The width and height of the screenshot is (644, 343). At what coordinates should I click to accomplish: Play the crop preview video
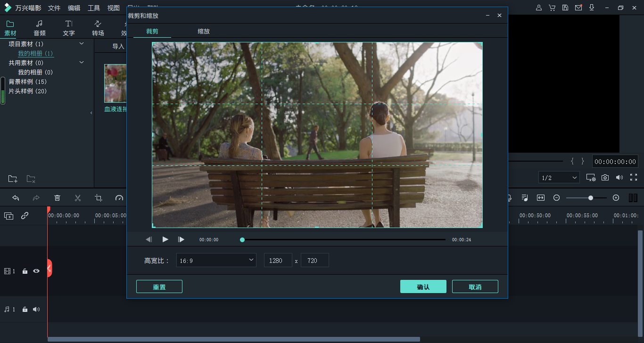165,239
